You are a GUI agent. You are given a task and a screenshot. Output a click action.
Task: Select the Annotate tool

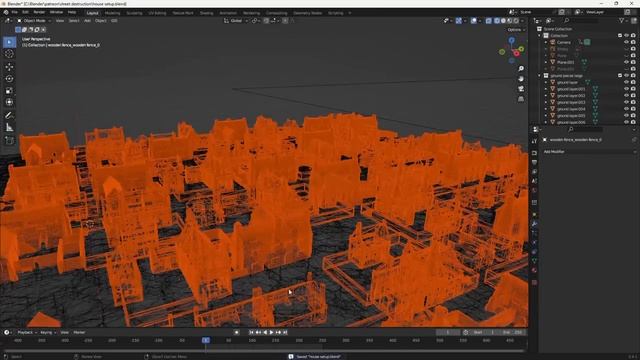coord(9,116)
